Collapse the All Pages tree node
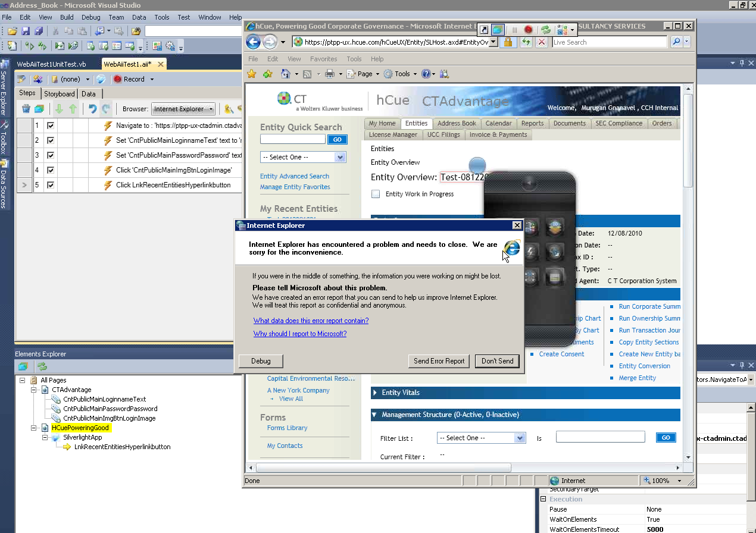This screenshot has height=533, width=756. click(23, 380)
